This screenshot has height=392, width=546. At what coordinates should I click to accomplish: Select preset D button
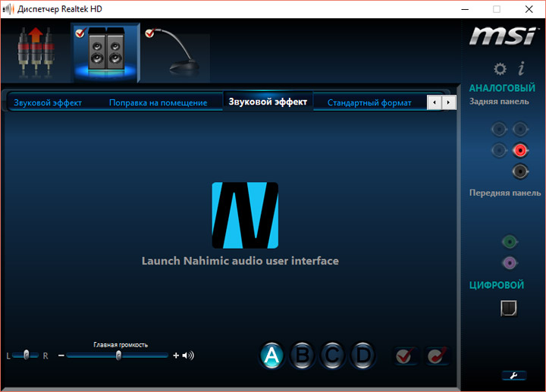pyautogui.click(x=362, y=356)
